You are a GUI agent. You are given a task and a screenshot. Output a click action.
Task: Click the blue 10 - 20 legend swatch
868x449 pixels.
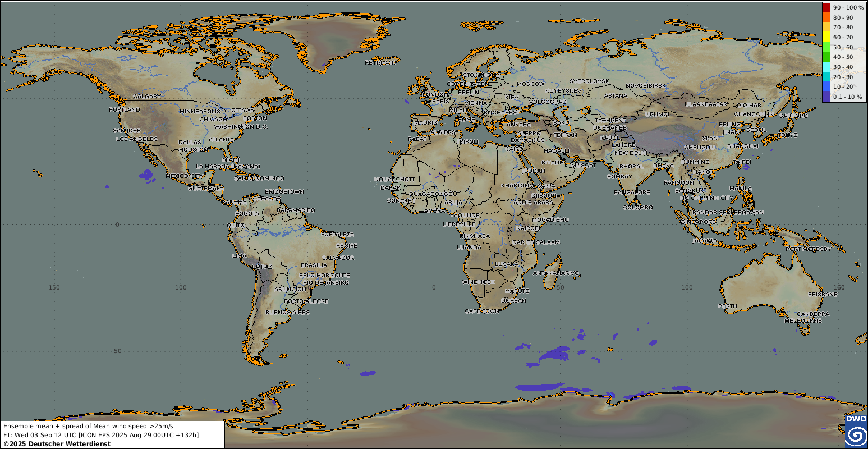[x=826, y=87]
